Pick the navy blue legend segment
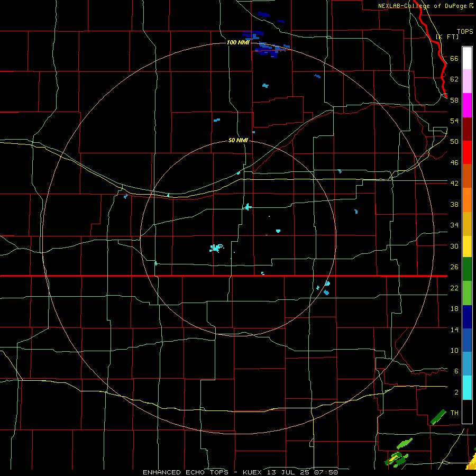The image size is (476, 476). coord(467,317)
